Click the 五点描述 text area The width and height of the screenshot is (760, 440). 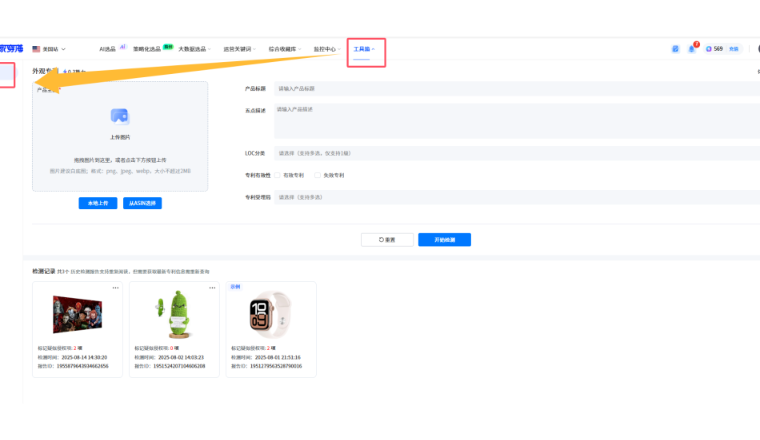click(517, 121)
